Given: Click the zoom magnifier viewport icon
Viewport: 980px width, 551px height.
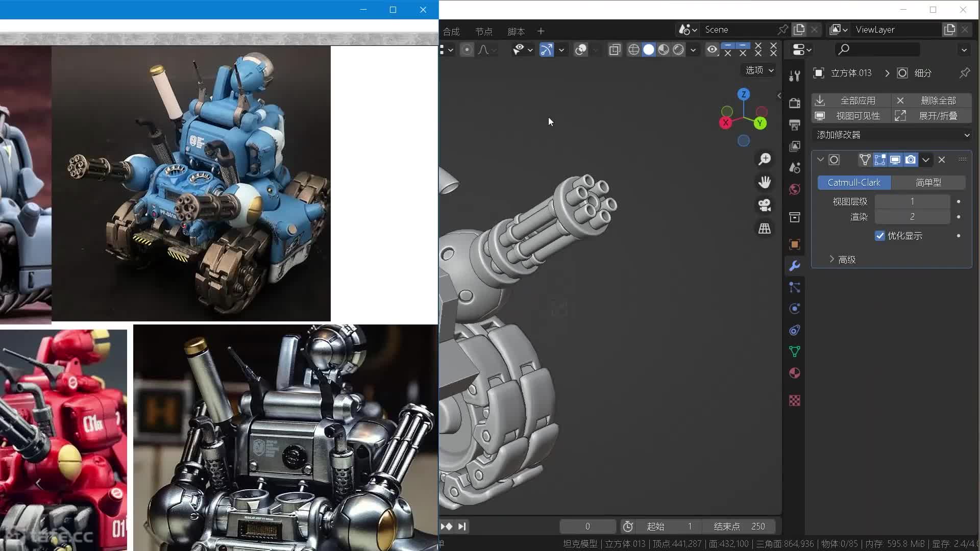Looking at the screenshot, I should (764, 159).
